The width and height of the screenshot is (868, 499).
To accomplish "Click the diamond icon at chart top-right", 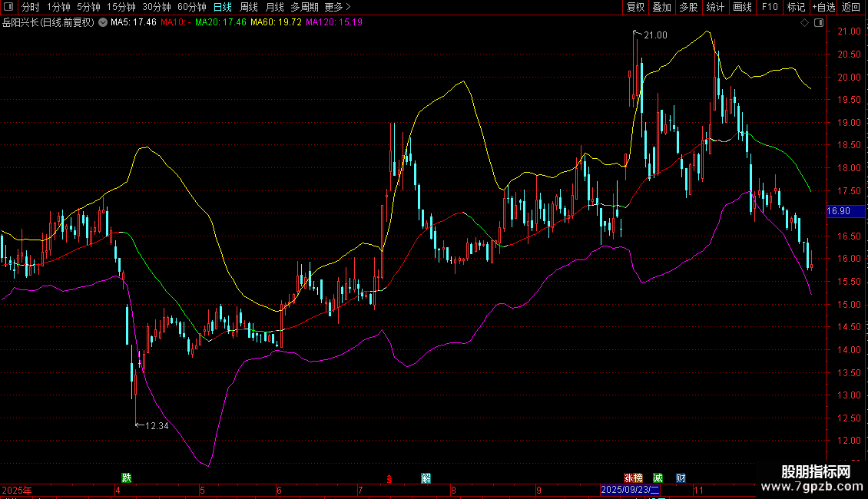I will [x=805, y=23].
